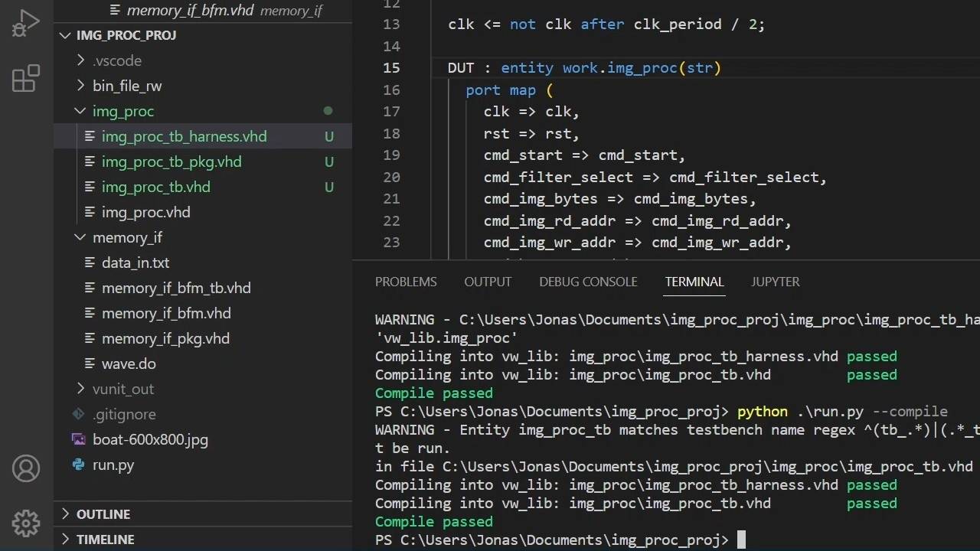Click 'img_proc' entity name on line 15

pyautogui.click(x=642, y=67)
